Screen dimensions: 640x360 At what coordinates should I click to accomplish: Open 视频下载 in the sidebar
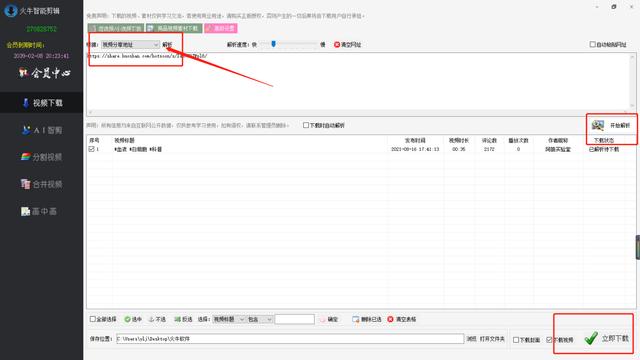[x=42, y=103]
